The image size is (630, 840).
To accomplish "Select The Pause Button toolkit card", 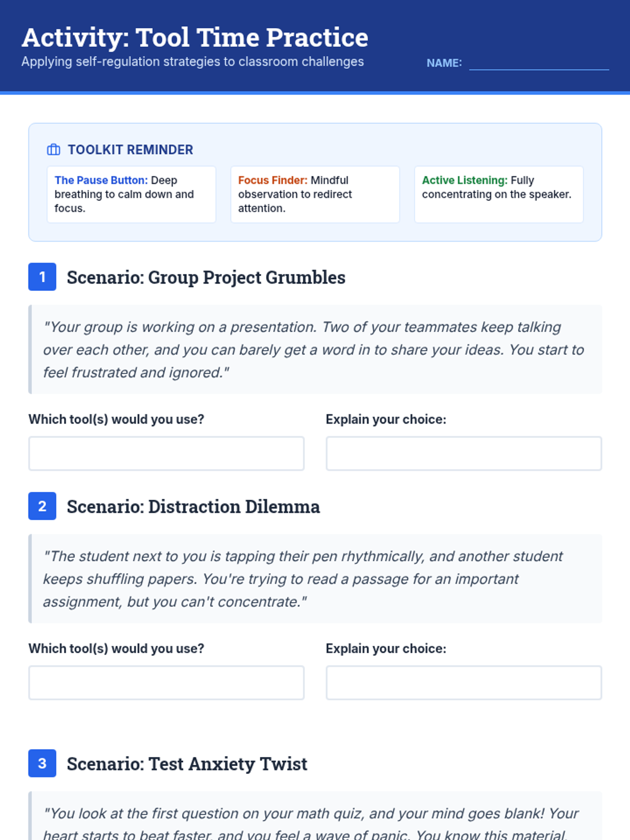I will 131,194.
